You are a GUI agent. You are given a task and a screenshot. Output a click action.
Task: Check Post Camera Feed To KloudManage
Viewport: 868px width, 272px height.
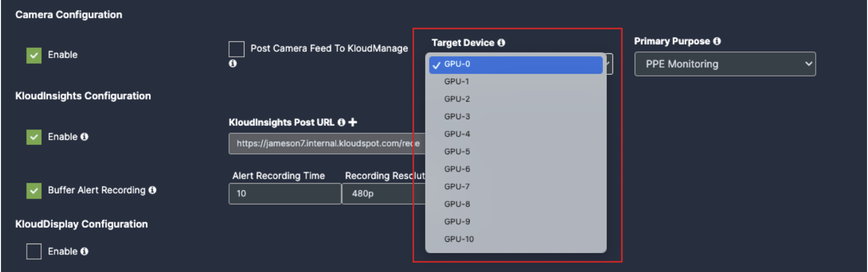pos(236,49)
